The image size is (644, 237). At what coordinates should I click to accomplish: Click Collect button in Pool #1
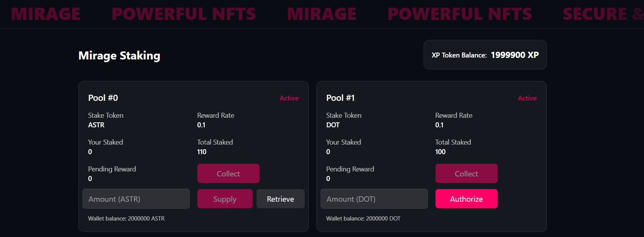click(x=466, y=173)
